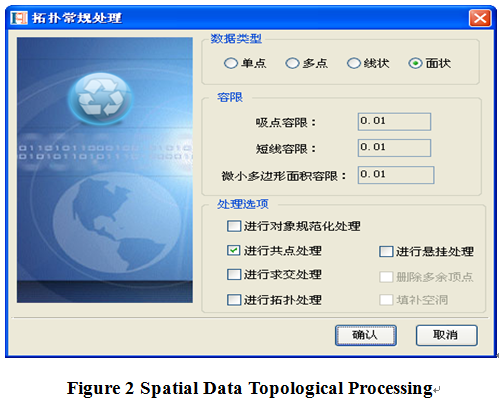Screen dimensions: 499x399
Task: Click the recycle globe icon in the banner
Action: tap(101, 99)
